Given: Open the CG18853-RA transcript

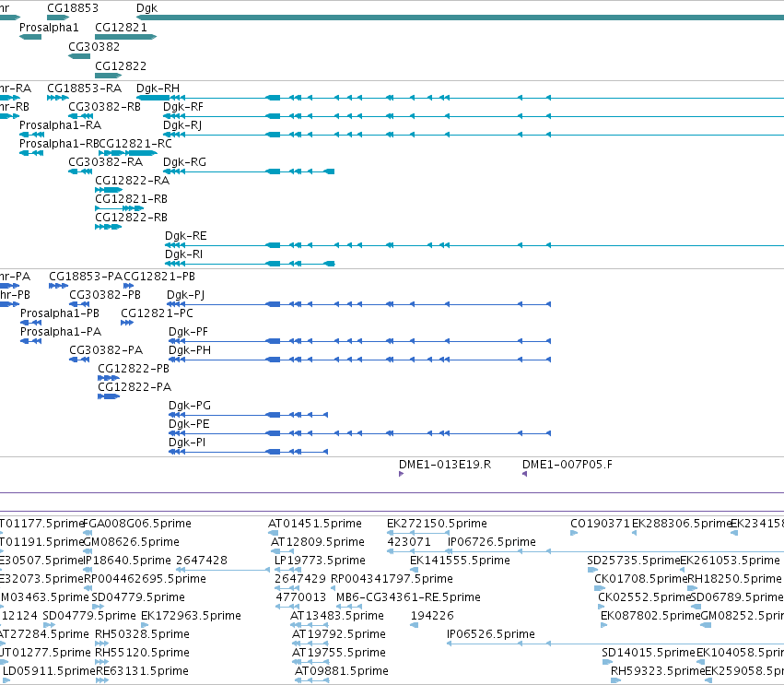Looking at the screenshot, I should tap(84, 89).
